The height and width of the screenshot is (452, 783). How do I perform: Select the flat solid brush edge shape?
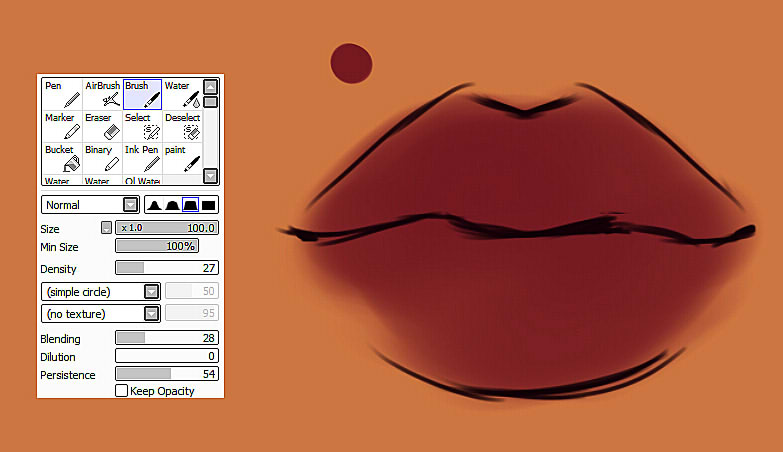point(208,205)
